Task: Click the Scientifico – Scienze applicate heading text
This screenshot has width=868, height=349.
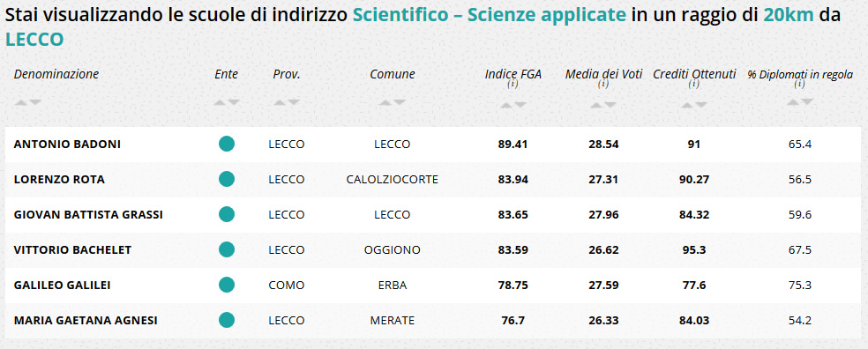Action: click(x=490, y=15)
